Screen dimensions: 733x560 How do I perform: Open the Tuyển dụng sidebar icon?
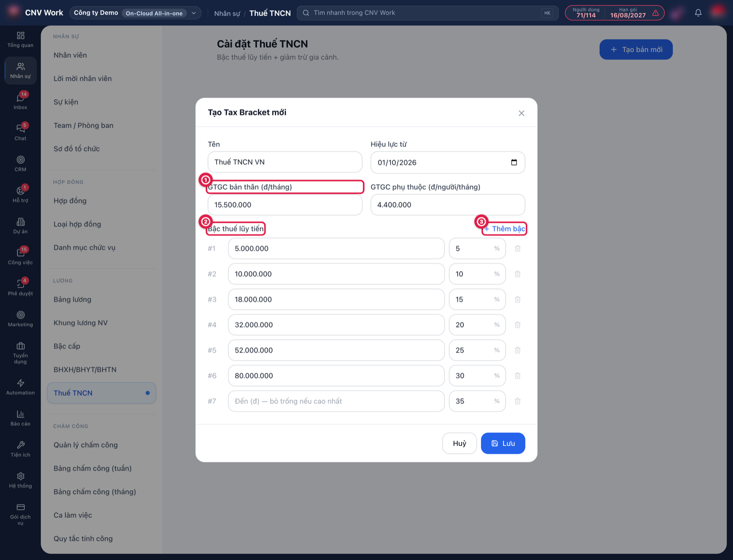pyautogui.click(x=21, y=352)
